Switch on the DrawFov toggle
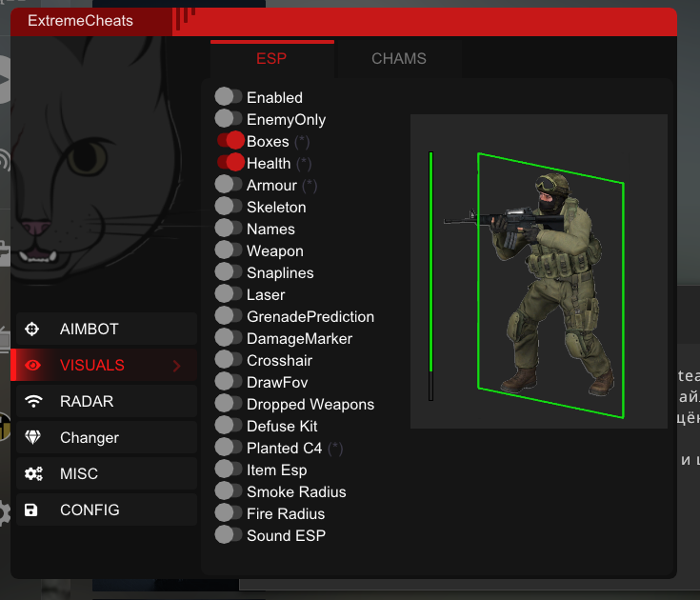Image resolution: width=700 pixels, height=600 pixels. pyautogui.click(x=229, y=381)
